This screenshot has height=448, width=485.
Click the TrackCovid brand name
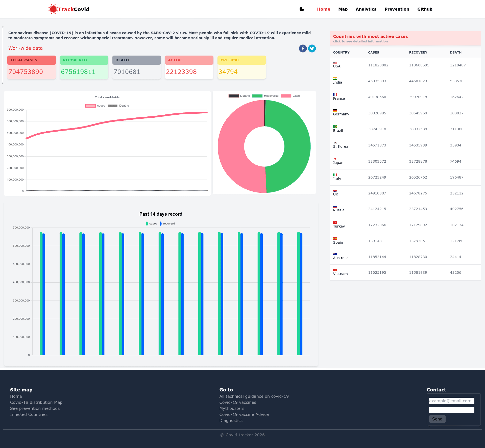[74, 9]
